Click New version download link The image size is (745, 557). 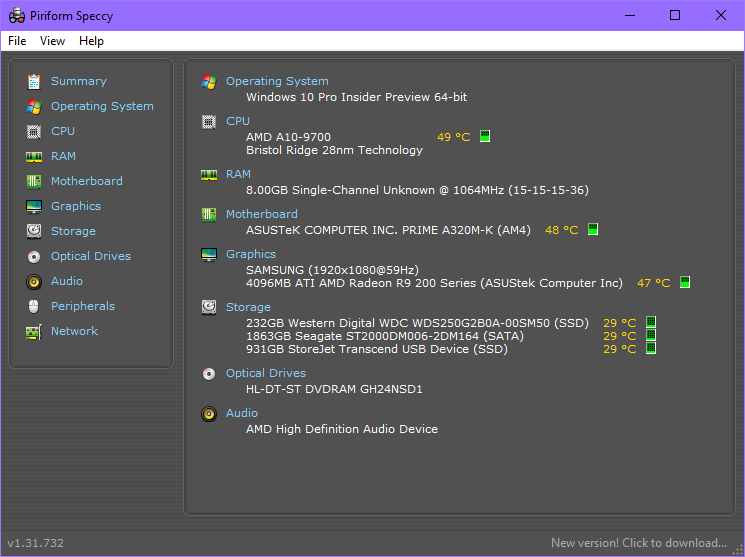coord(638,543)
